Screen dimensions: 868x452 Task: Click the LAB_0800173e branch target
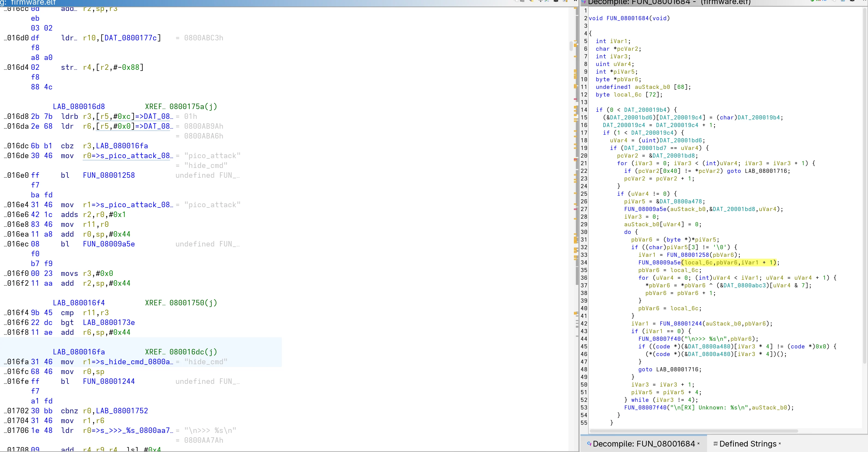[x=109, y=322]
